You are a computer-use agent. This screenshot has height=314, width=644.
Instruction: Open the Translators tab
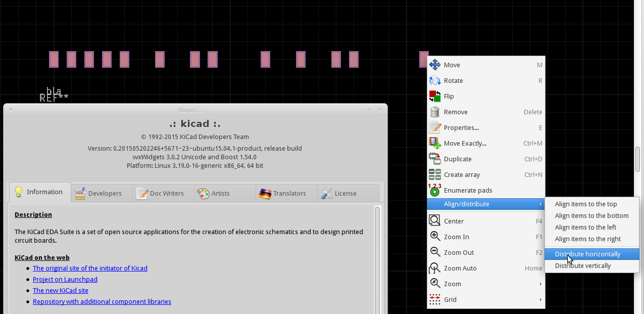(x=287, y=193)
